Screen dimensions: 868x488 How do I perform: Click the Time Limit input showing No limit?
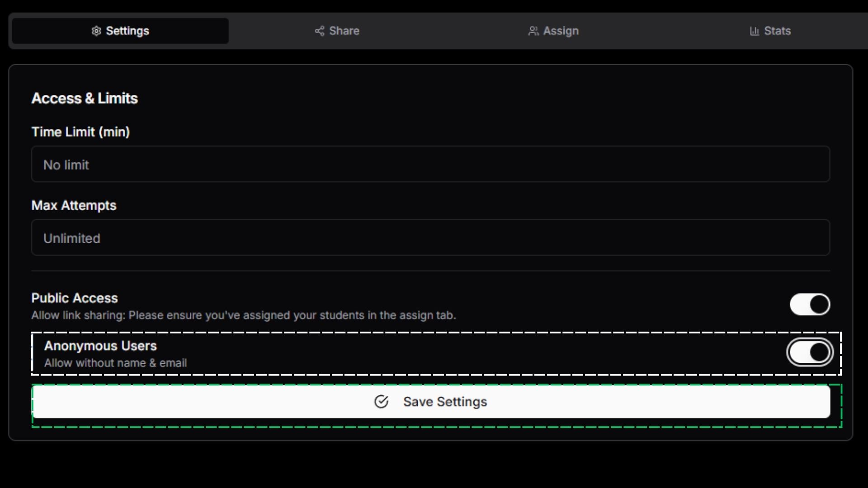(430, 164)
